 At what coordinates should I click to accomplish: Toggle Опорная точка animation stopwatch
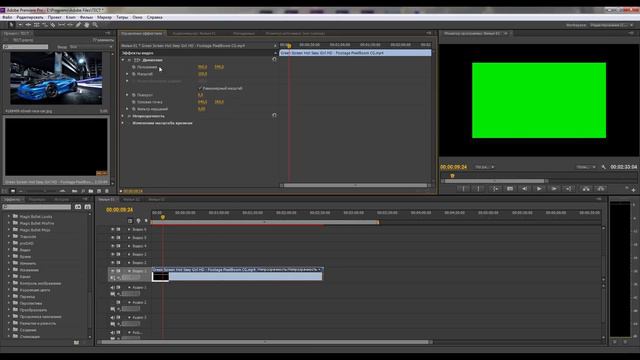[133, 102]
